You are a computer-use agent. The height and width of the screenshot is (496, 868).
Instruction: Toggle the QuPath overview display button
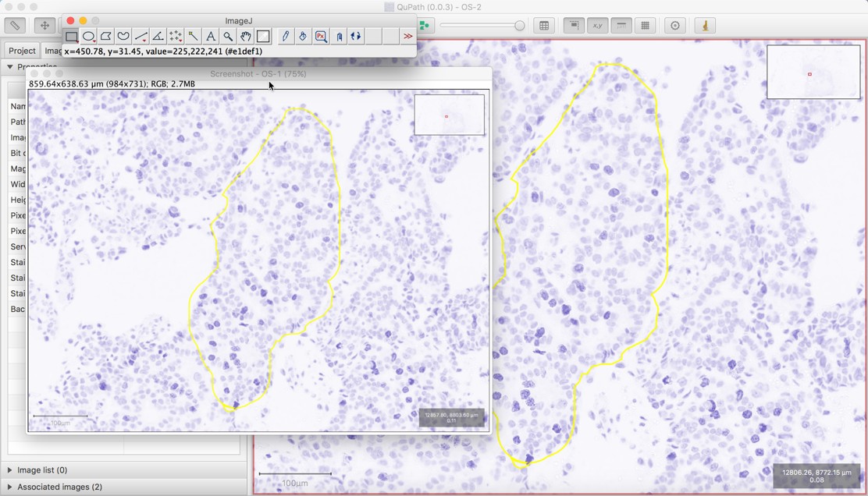click(574, 26)
